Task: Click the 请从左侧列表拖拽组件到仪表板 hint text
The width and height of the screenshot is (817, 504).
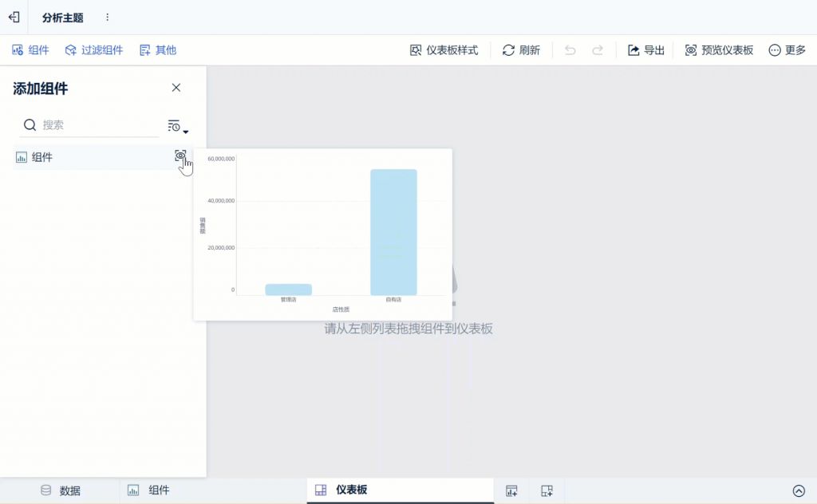Action: (408, 329)
